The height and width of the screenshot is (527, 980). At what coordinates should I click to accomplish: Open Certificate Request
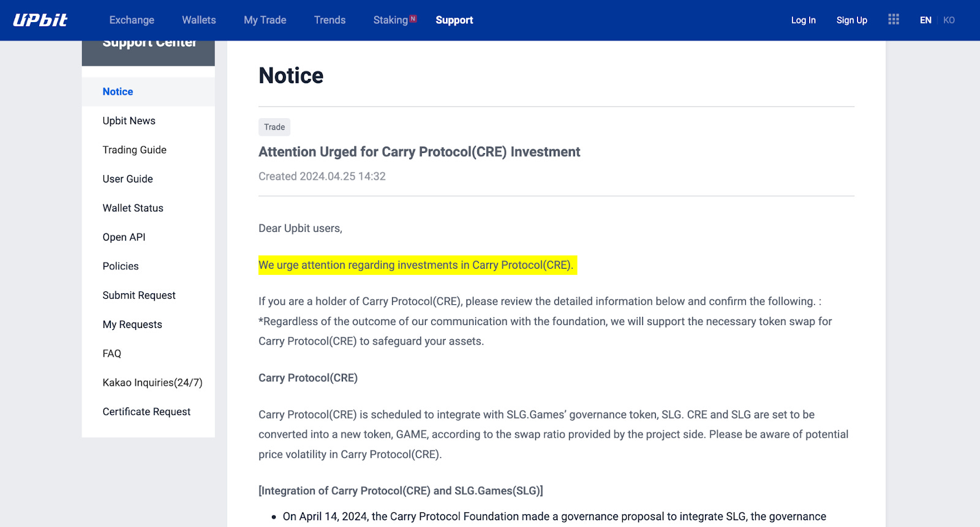coord(146,412)
